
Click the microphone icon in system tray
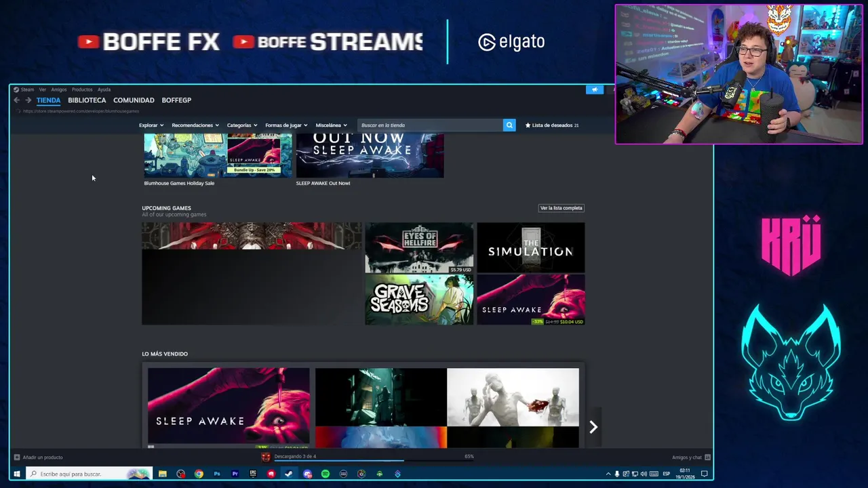[x=617, y=474]
